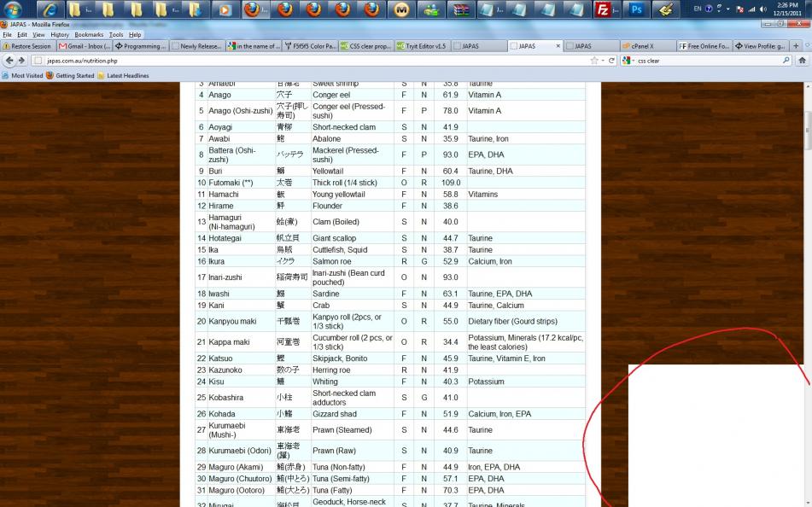812x507 pixels.
Task: Select the Gizzard shad cell
Action: click(x=352, y=414)
